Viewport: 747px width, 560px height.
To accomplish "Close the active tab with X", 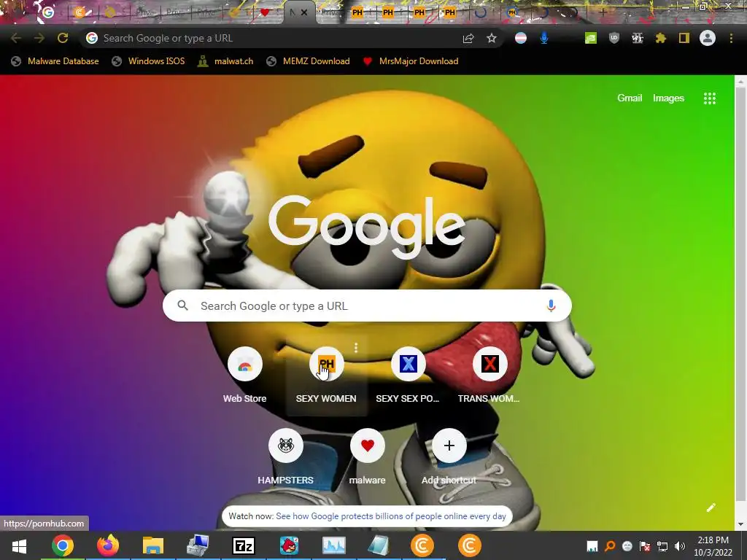I will click(304, 12).
